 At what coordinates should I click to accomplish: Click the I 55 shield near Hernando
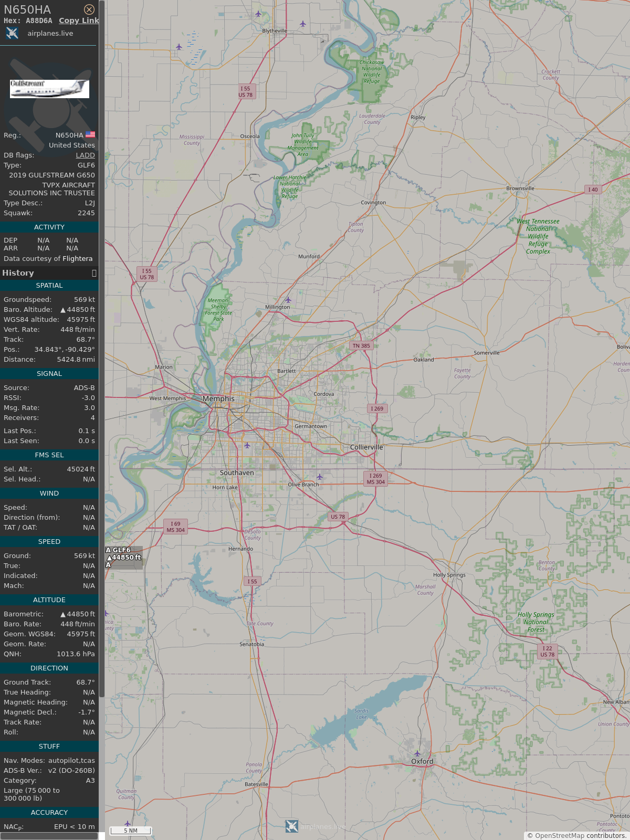tap(253, 581)
